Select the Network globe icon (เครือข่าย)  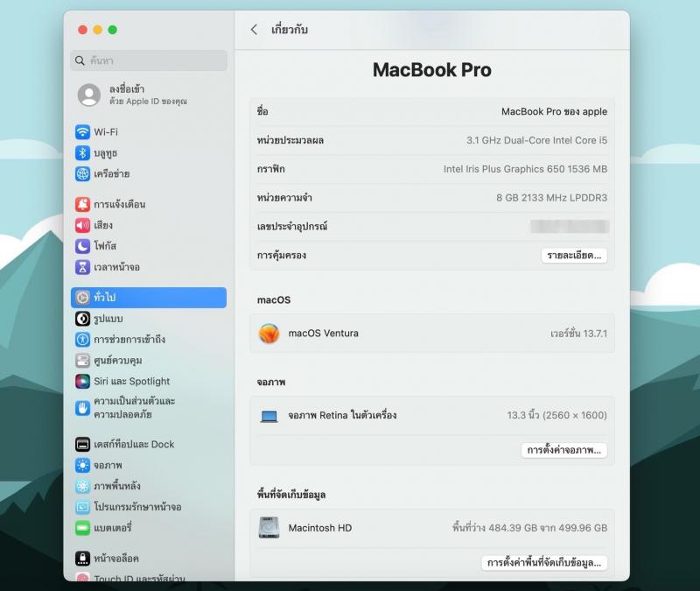(82, 173)
